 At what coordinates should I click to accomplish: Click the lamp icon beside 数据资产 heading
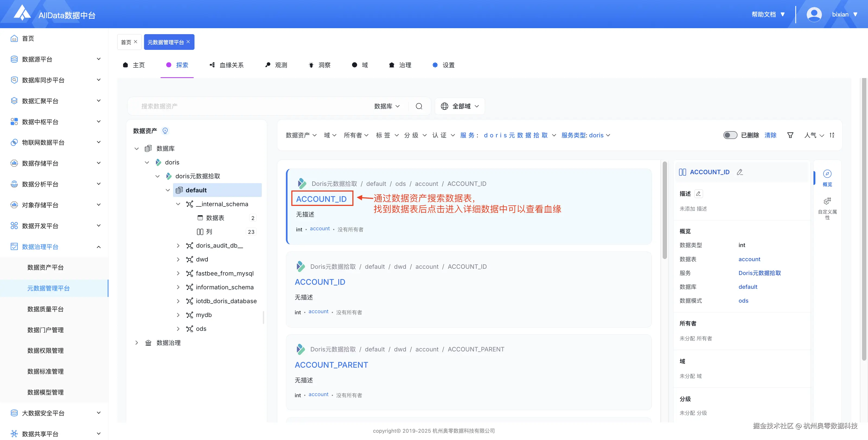(165, 131)
